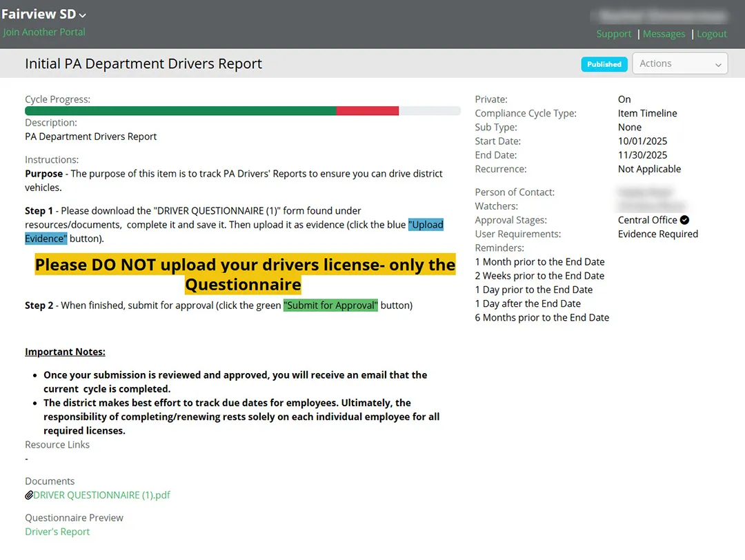The height and width of the screenshot is (560, 745).
Task: Open the Fairview SD portal dropdown
Action: coord(43,14)
